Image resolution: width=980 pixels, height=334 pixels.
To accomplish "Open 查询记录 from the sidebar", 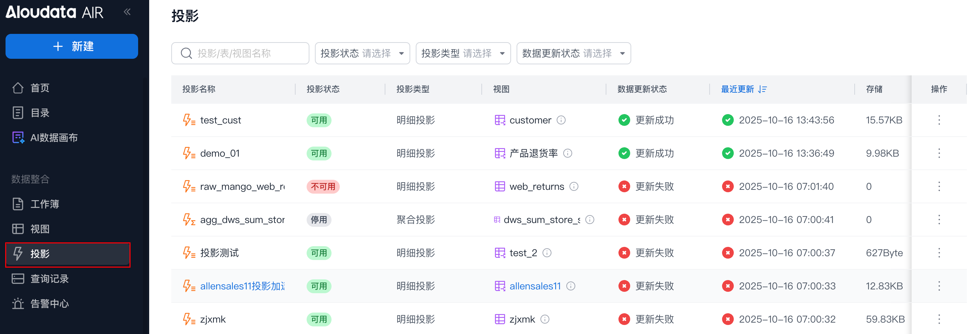I will pos(49,279).
